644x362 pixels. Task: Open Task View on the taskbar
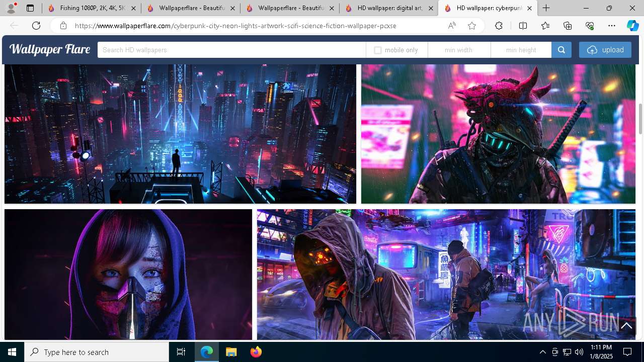181,352
